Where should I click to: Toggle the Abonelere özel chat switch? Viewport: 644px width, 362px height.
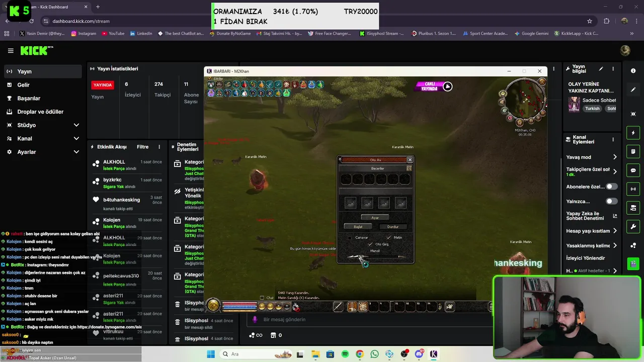pos(611,187)
